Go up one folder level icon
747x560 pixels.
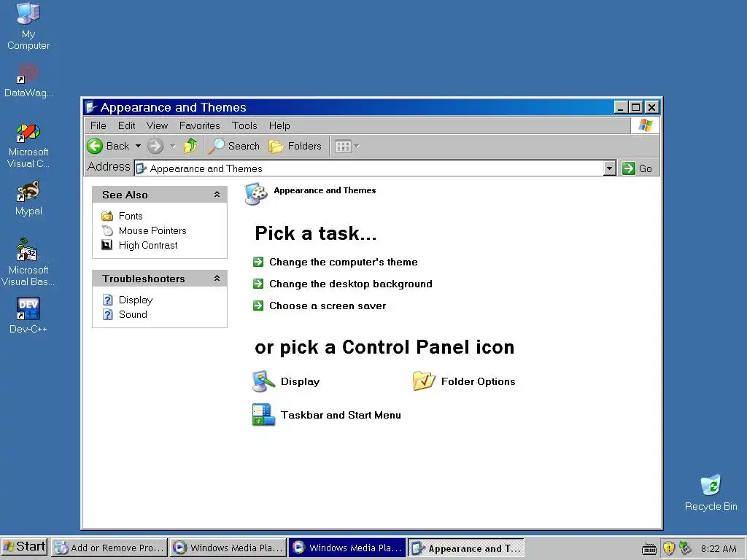pos(190,146)
